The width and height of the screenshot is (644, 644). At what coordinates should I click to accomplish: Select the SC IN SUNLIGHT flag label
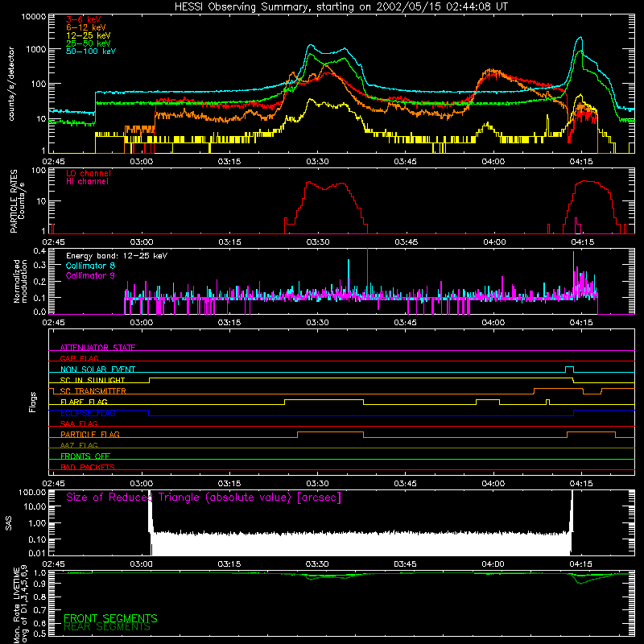[x=93, y=380]
